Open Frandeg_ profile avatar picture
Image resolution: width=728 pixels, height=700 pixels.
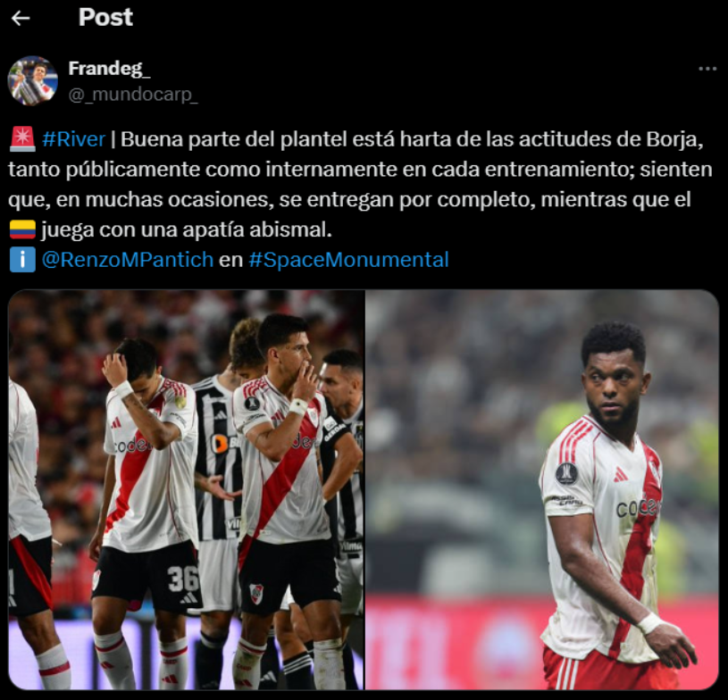coord(32,80)
